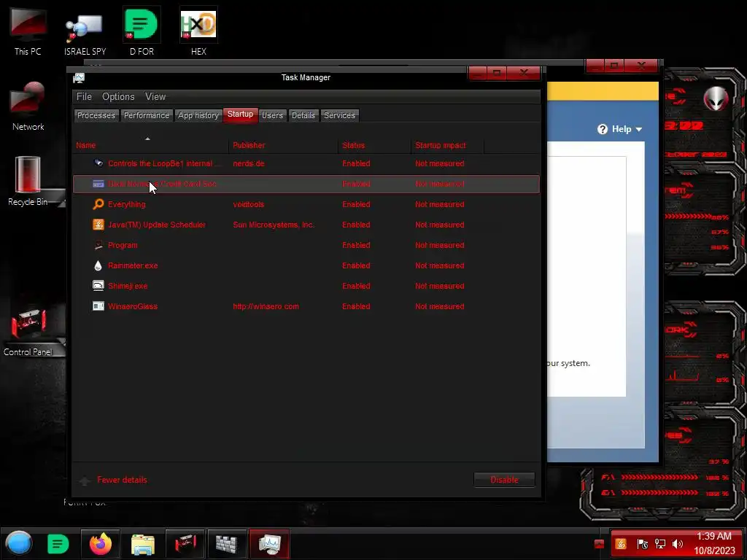Sort by the Publisher column header

(283, 145)
